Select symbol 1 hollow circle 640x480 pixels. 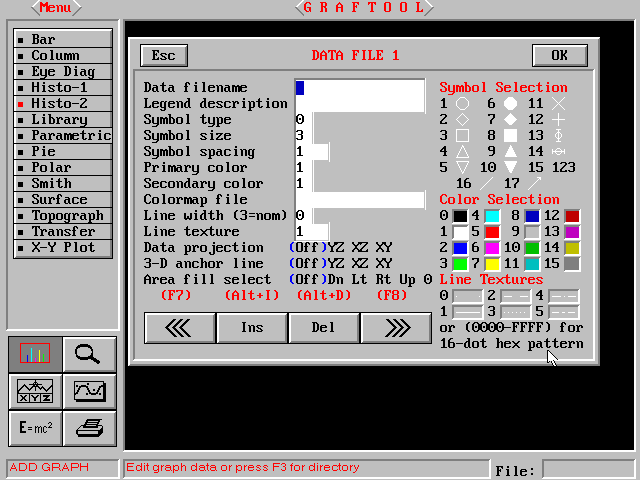462,104
